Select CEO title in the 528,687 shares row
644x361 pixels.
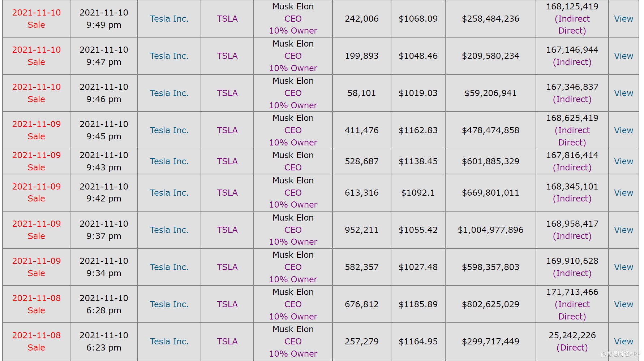pyautogui.click(x=293, y=168)
